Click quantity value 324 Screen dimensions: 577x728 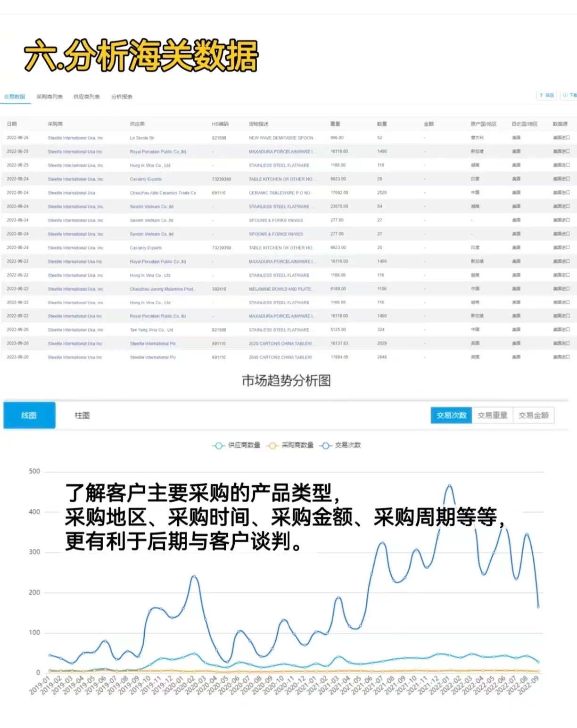[380, 330]
